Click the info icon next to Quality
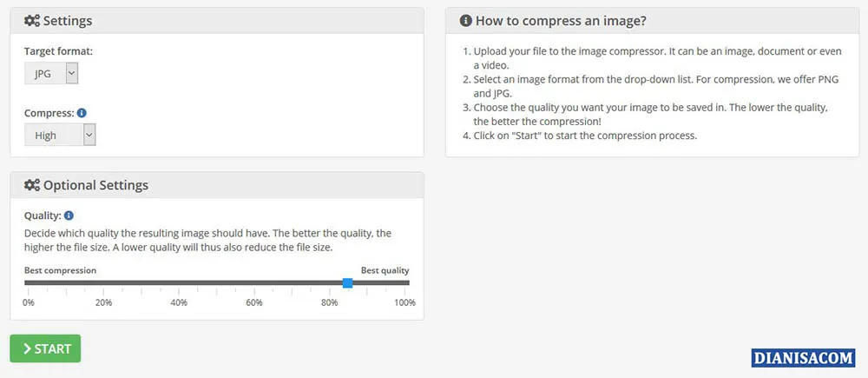868x378 pixels. (x=69, y=216)
